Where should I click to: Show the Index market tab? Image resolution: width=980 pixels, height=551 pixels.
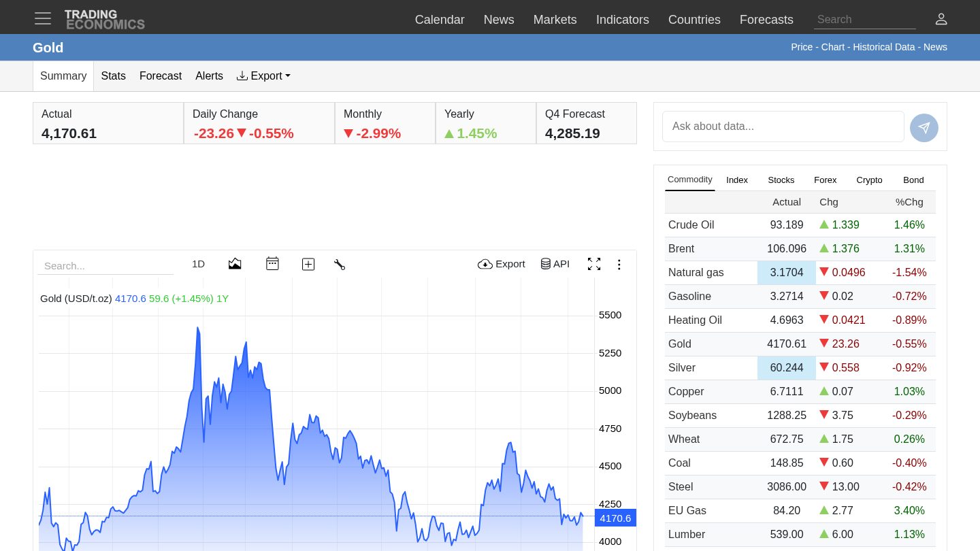click(x=737, y=180)
